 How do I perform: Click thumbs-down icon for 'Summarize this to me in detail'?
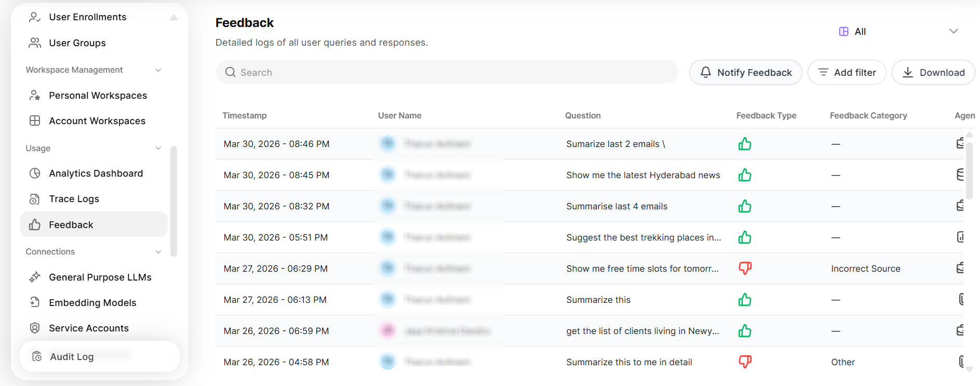745,362
